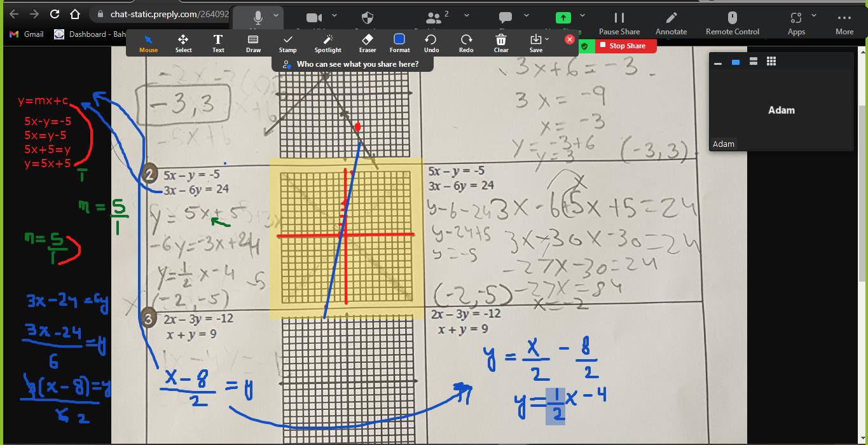
Task: Switch to the Eraser tool
Action: tap(368, 43)
